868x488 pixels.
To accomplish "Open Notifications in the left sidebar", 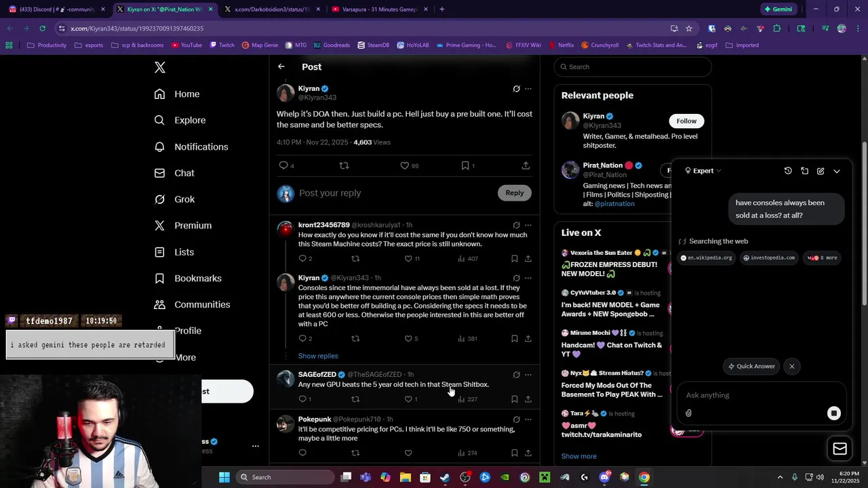I will pos(191,146).
